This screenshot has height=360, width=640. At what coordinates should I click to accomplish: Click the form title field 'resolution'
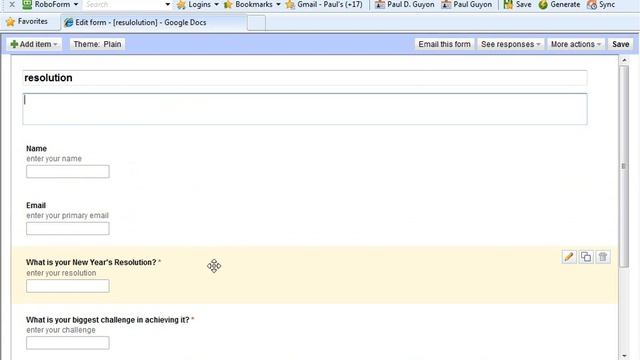tap(305, 78)
